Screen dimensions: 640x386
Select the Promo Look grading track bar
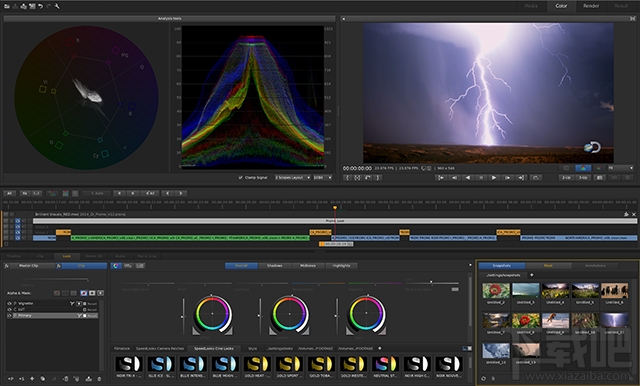pos(335,221)
